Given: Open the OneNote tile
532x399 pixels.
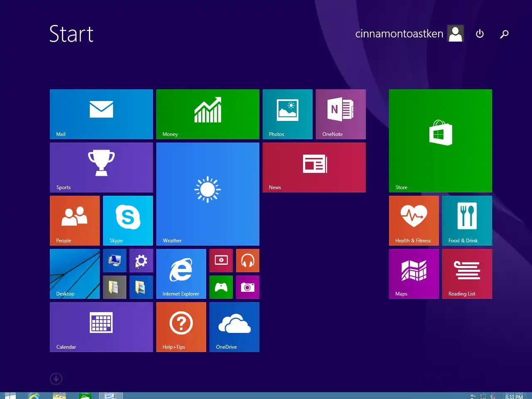Looking at the screenshot, I should [x=341, y=114].
